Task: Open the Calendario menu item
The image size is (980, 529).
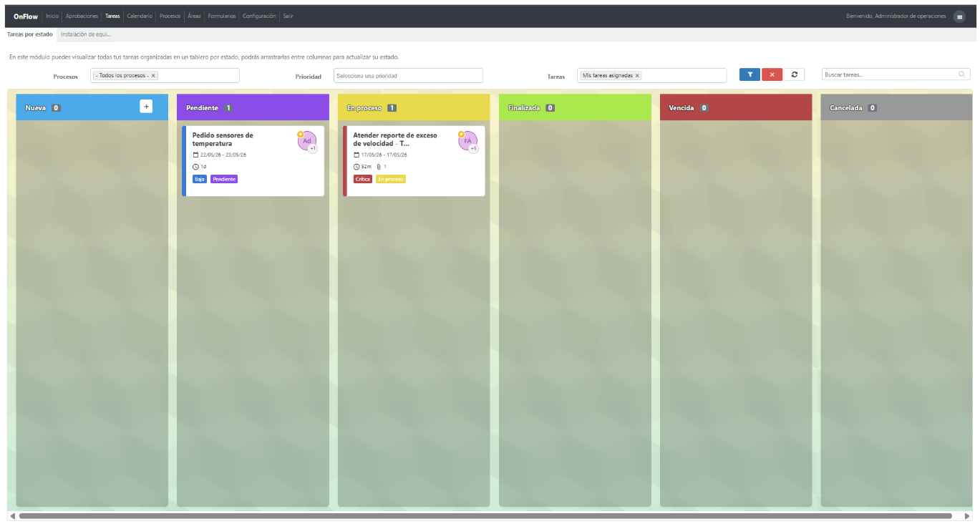Action: click(x=140, y=16)
